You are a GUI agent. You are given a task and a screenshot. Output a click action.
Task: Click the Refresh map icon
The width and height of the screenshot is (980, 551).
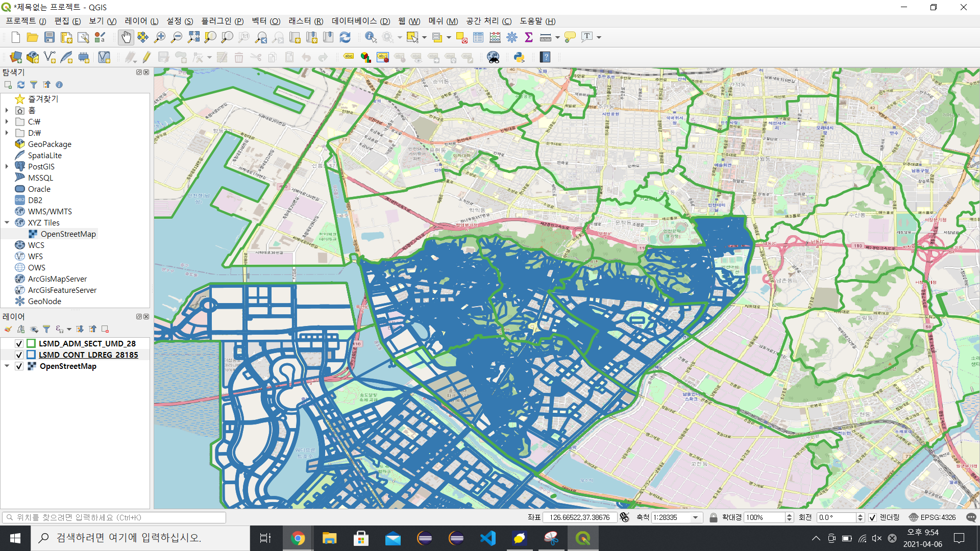click(x=345, y=37)
